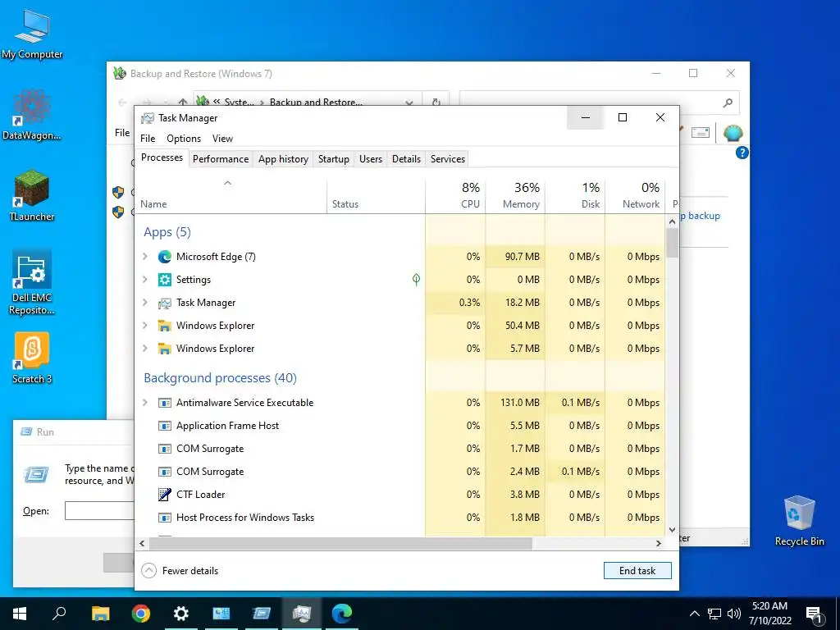This screenshot has width=840, height=630.
Task: Show hidden tray icons chevron
Action: tap(694, 614)
